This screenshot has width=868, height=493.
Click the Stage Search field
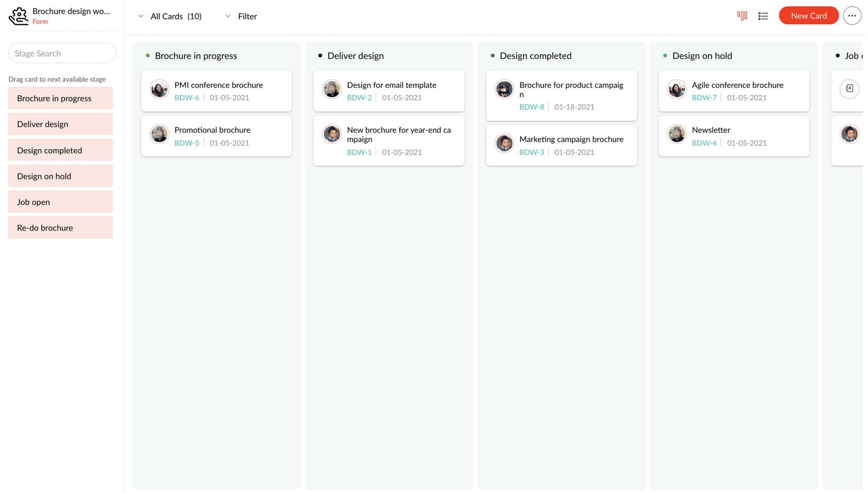click(x=62, y=53)
